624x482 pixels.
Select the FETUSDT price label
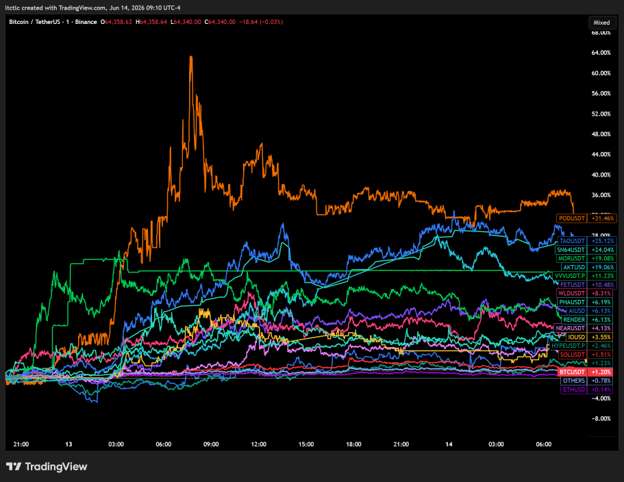572,285
